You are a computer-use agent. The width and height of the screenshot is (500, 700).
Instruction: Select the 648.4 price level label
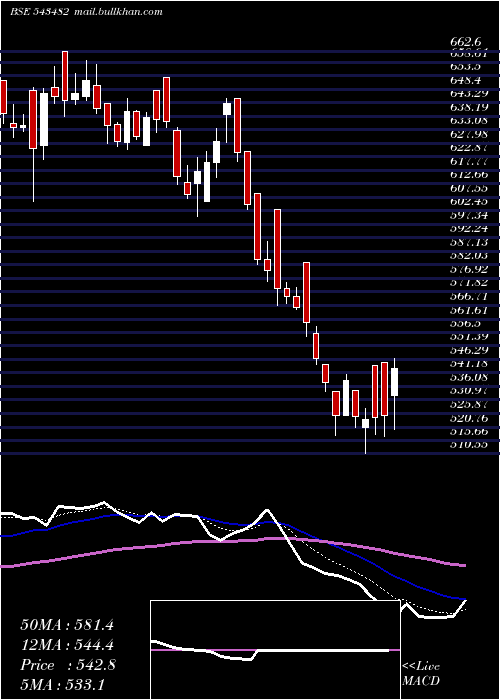[x=466, y=81]
